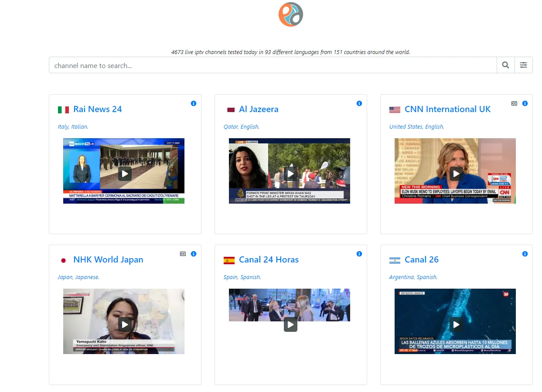
Task: Play the Al Jazeera stream
Action: pos(290,174)
